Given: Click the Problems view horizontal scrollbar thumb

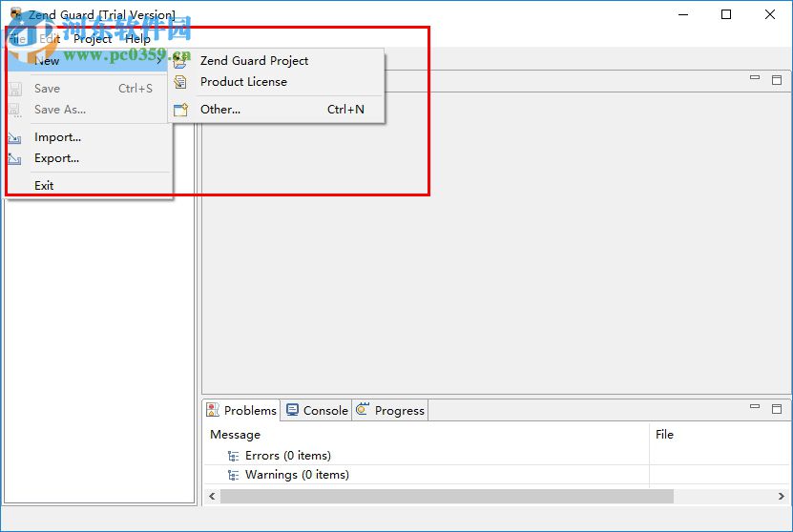Looking at the screenshot, I should (x=447, y=496).
